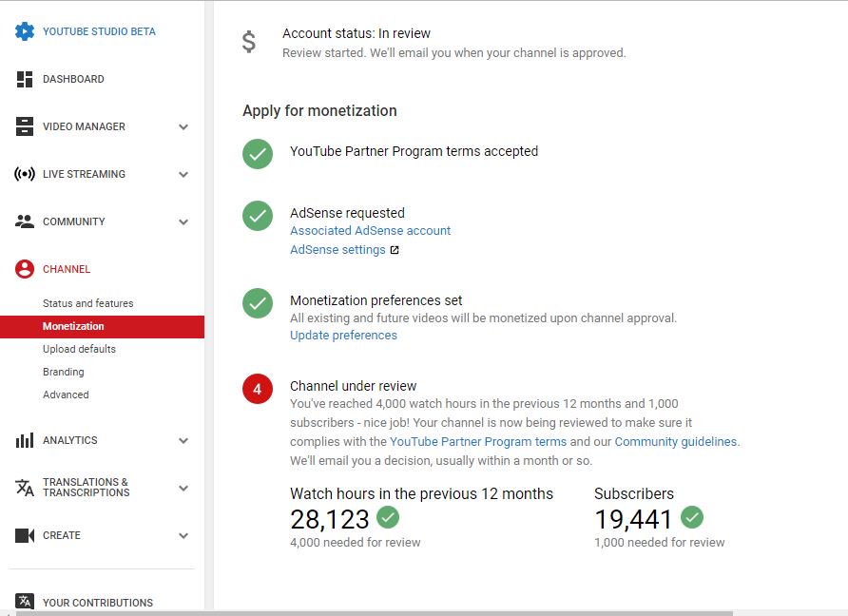Expand the Analytics chevron
Image resolution: width=848 pixels, height=616 pixels.
[x=183, y=441]
